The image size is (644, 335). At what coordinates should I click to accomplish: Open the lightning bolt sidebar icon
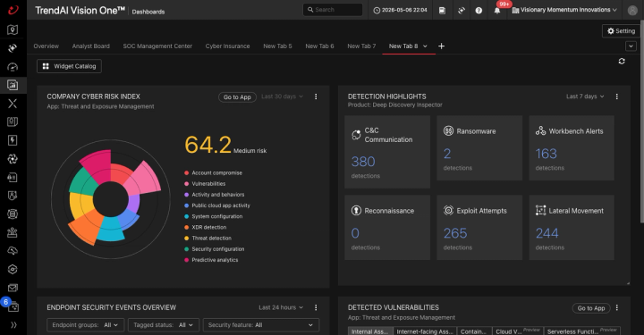[x=13, y=140]
